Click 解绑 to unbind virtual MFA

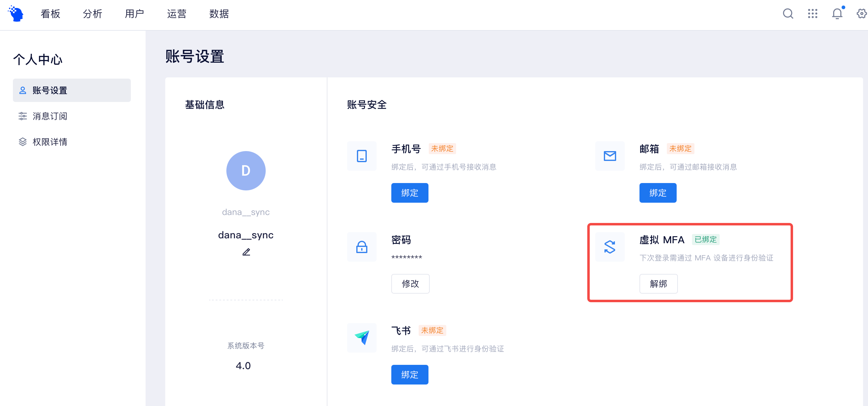(658, 284)
